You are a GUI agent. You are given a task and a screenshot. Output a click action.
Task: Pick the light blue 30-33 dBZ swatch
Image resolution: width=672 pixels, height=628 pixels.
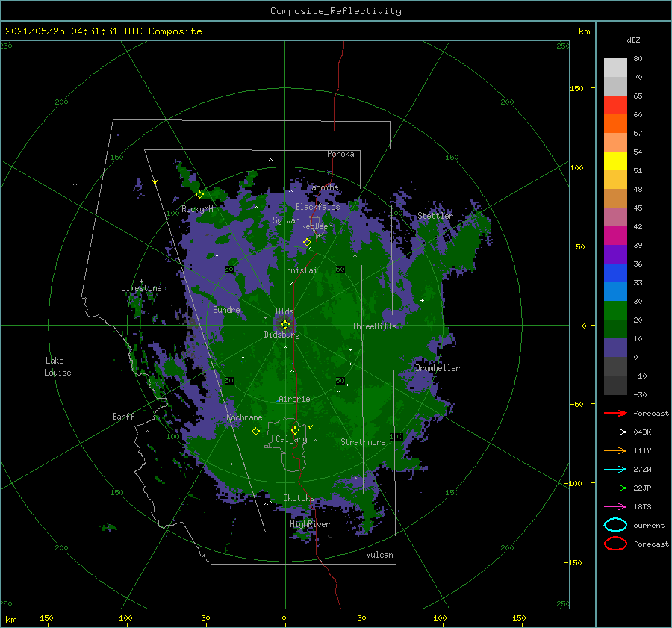[615, 291]
